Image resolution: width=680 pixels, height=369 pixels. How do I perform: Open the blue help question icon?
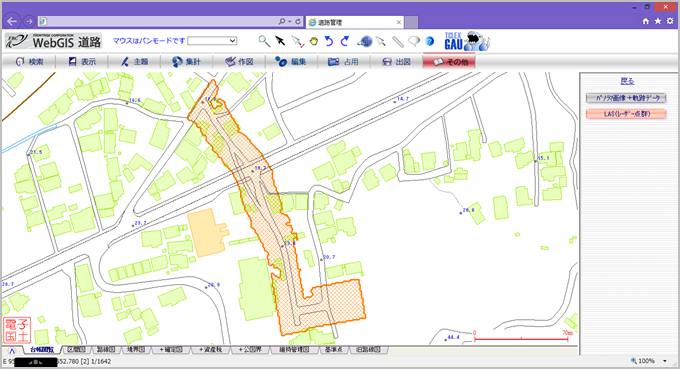pos(430,41)
